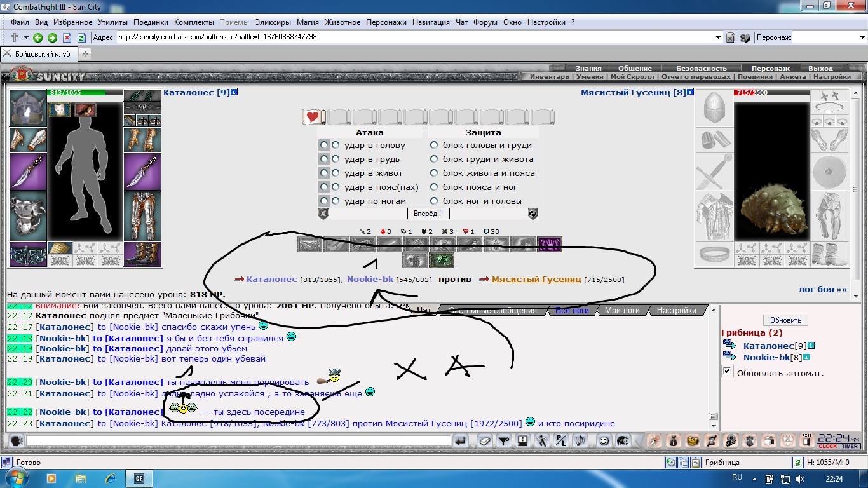Open the smiley emoticon picker
868x488 pixels.
click(604, 440)
